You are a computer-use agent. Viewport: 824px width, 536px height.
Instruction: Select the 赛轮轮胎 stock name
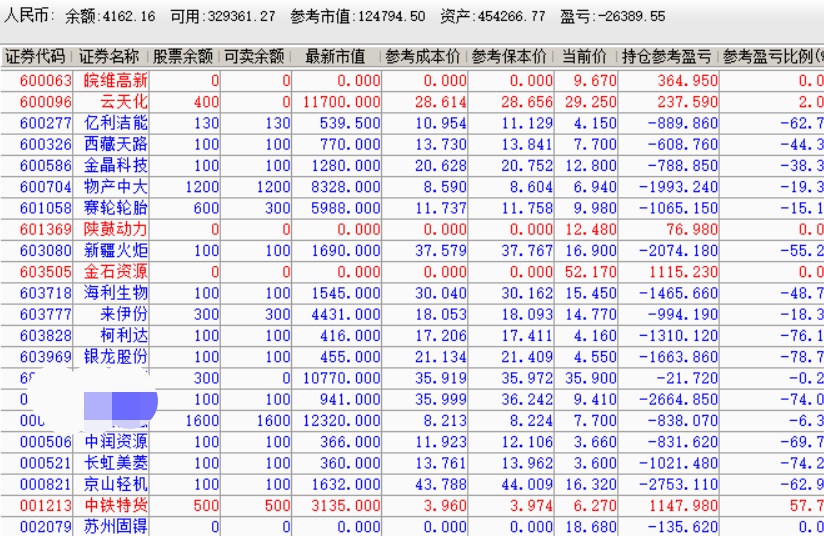pyautogui.click(x=116, y=208)
